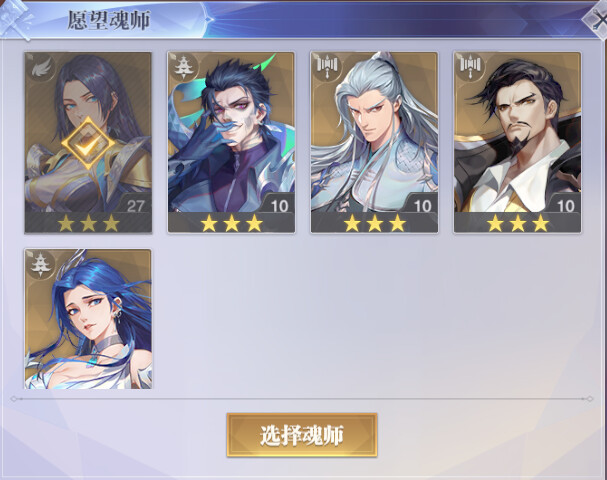
Task: Click the tower icon on blue-haired man card
Action: (182, 67)
